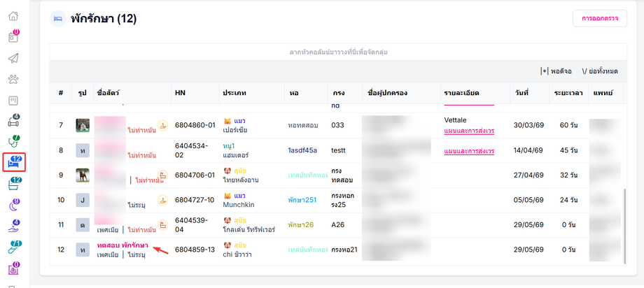
Task: Click the ท avatar in row 8
Action: (83, 150)
